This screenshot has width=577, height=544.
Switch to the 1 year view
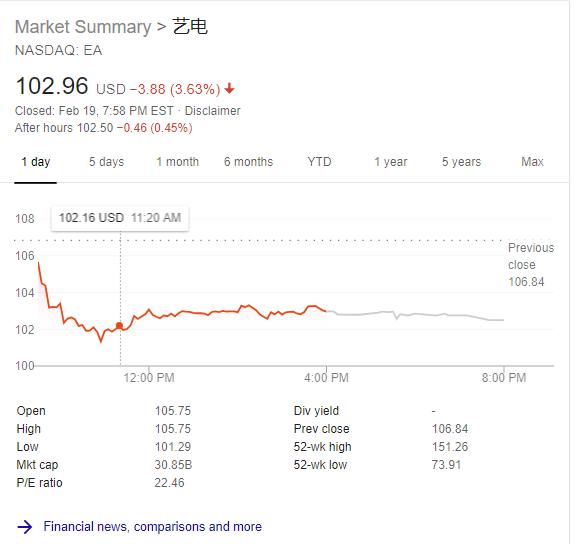(391, 162)
